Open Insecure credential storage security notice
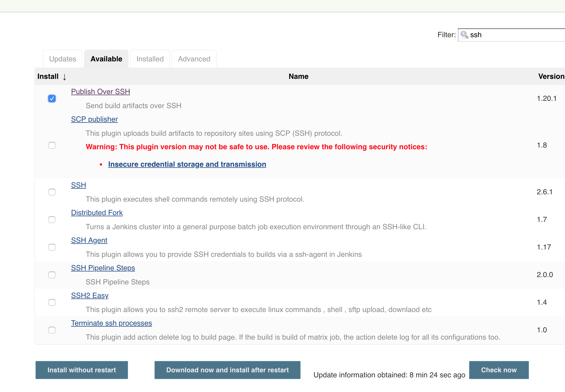 coord(187,164)
